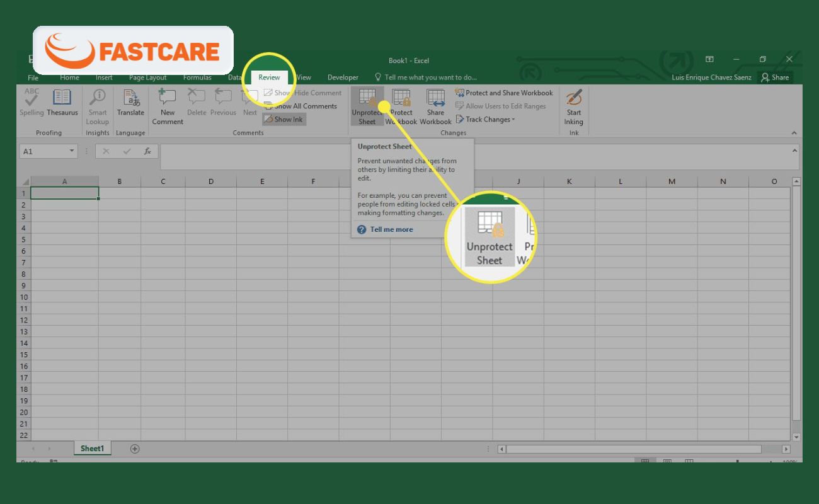Open the File tab
Viewport: 819px width, 504px height.
click(33, 77)
